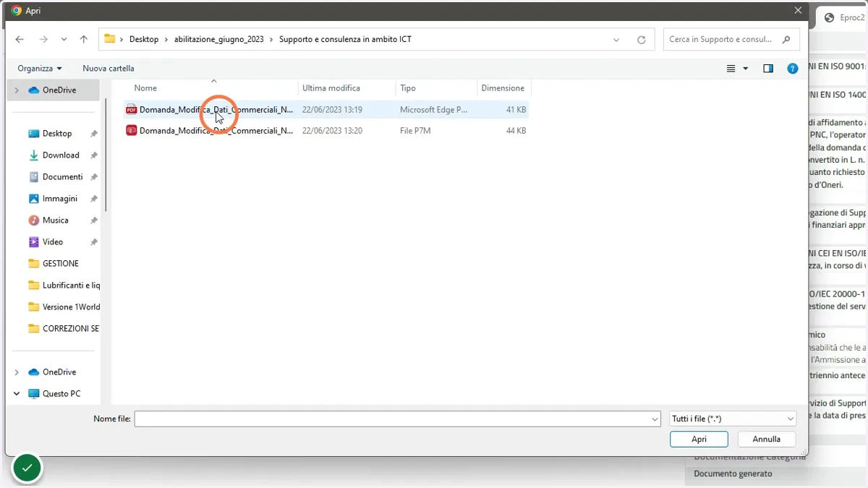Open the view options dropdown arrow
The width and height of the screenshot is (868, 488).
tap(746, 69)
